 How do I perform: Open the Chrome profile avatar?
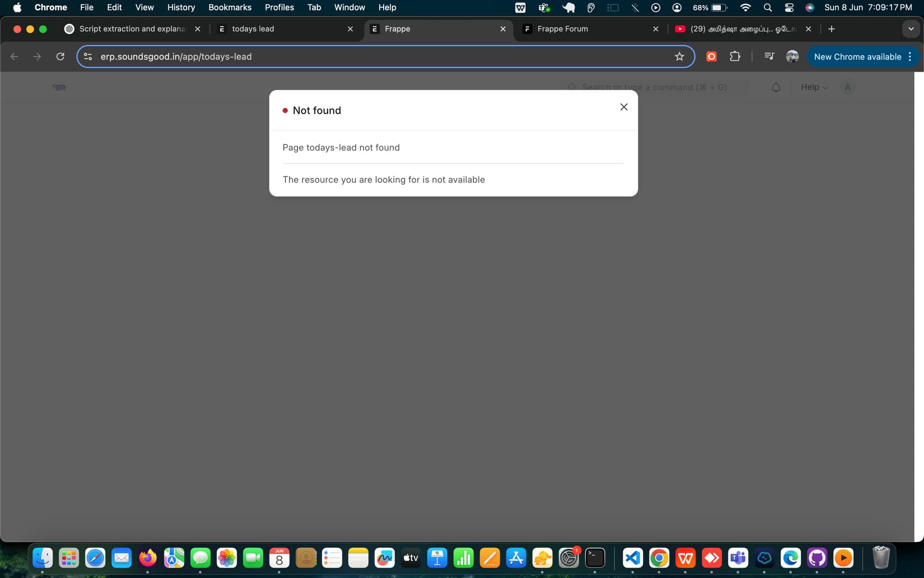point(792,56)
